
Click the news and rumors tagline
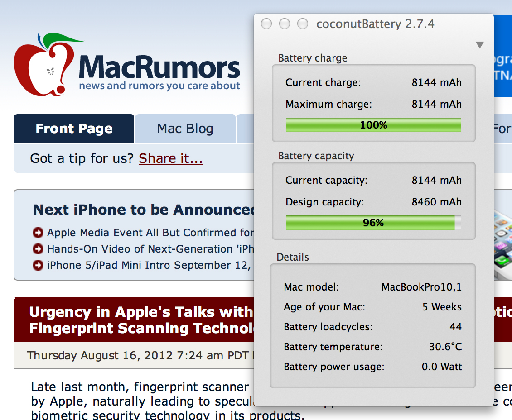point(159,86)
